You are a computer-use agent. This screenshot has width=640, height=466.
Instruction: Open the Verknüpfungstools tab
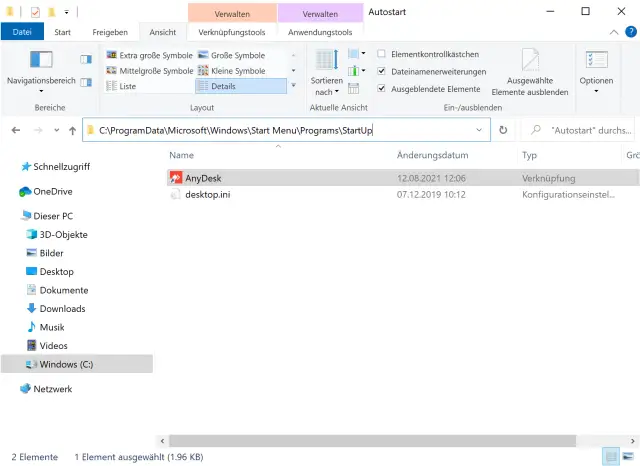pyautogui.click(x=232, y=32)
